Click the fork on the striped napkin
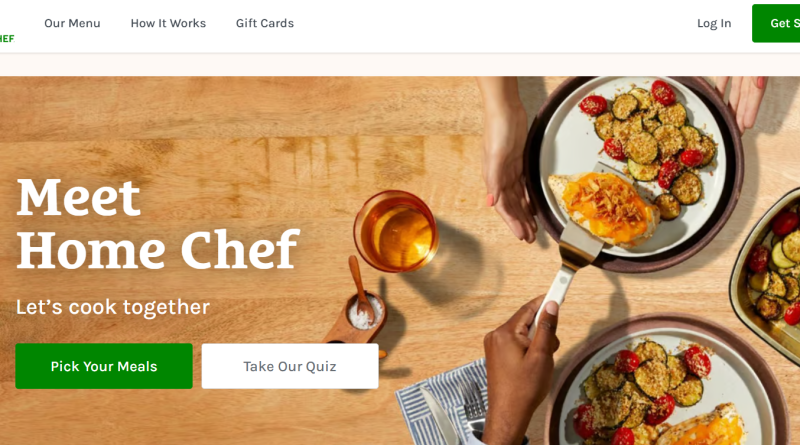The width and height of the screenshot is (800, 445). pos(472,406)
